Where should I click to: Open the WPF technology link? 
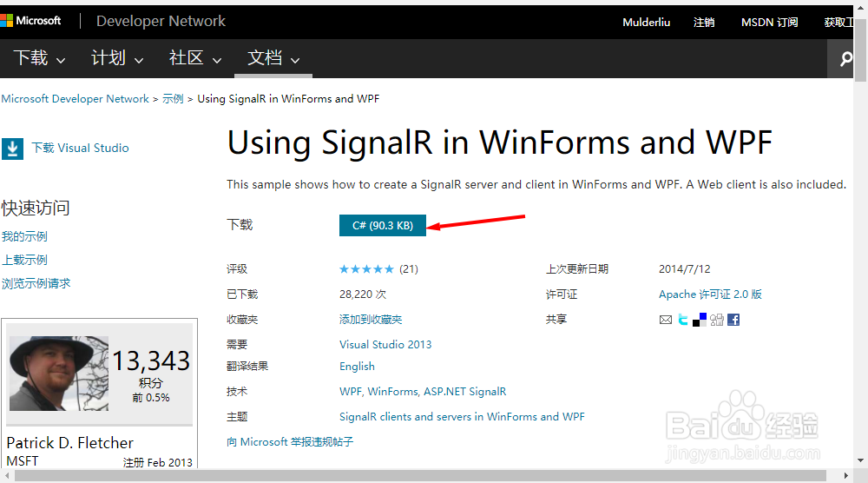point(351,392)
